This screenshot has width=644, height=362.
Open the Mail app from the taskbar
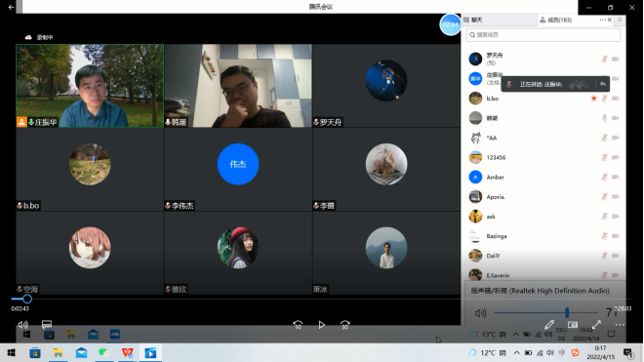(81, 353)
